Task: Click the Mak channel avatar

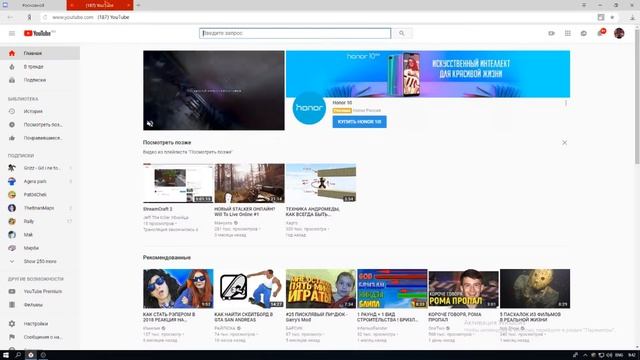Action: (12, 235)
